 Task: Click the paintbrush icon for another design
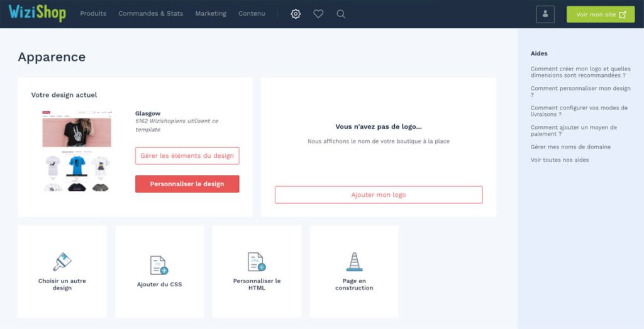[62, 262]
